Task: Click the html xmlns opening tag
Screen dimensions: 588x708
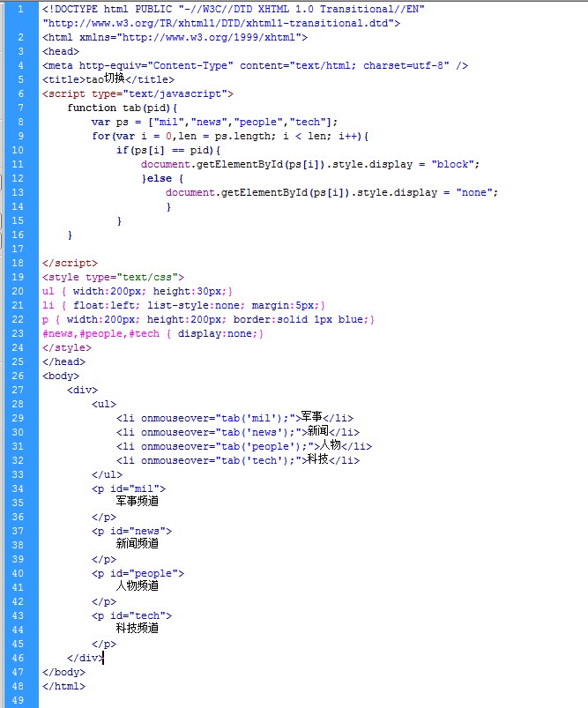Action: coord(175,38)
